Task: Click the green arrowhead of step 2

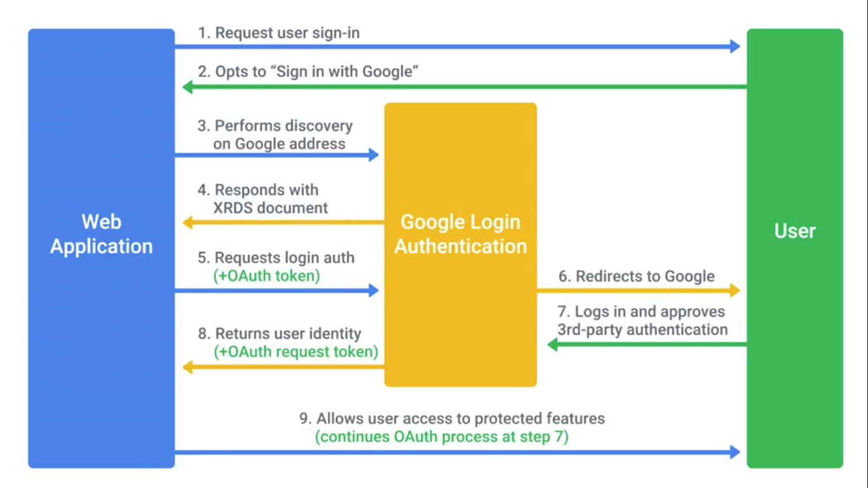Action: pyautogui.click(x=187, y=87)
